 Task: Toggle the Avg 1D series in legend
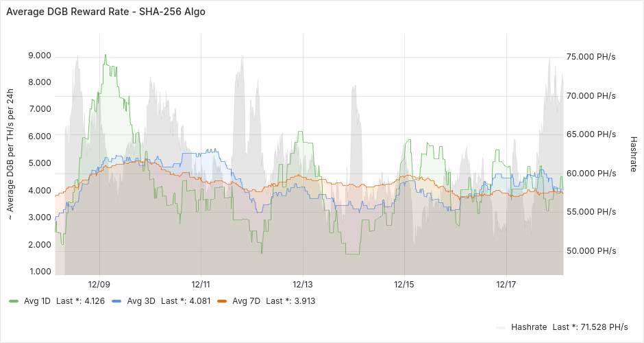[38, 300]
